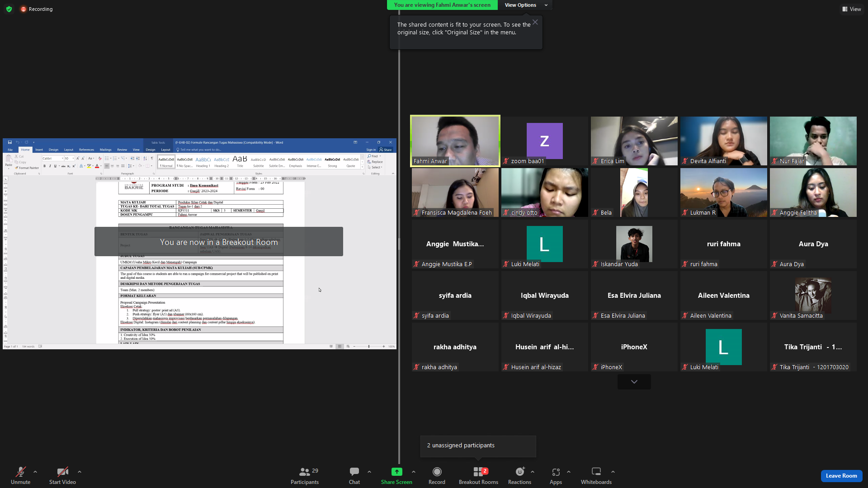Click the red Font Color swatch in Word

(97, 166)
